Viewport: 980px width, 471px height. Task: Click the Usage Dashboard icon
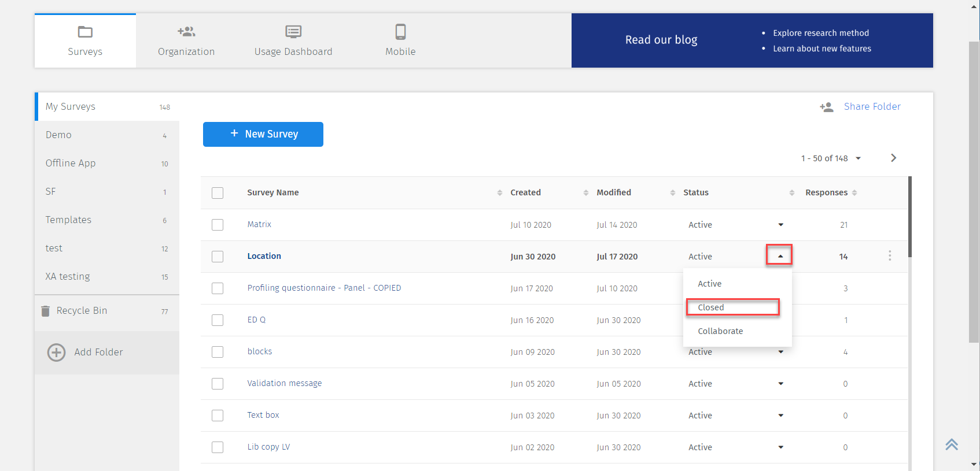point(293,32)
